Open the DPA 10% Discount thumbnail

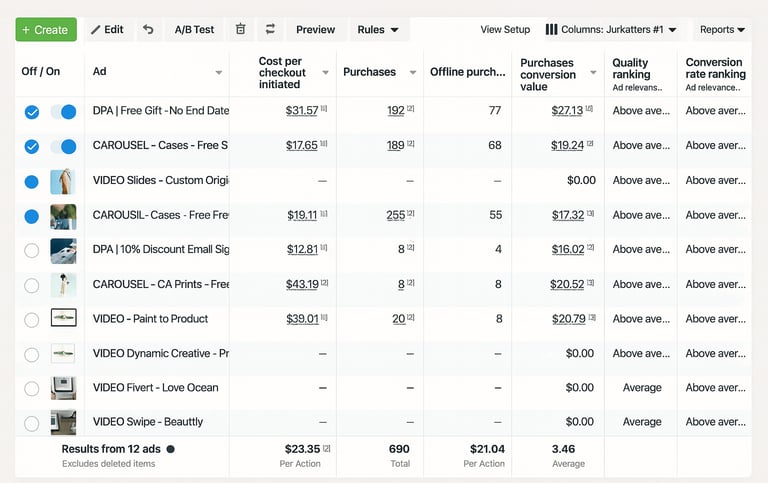point(63,251)
